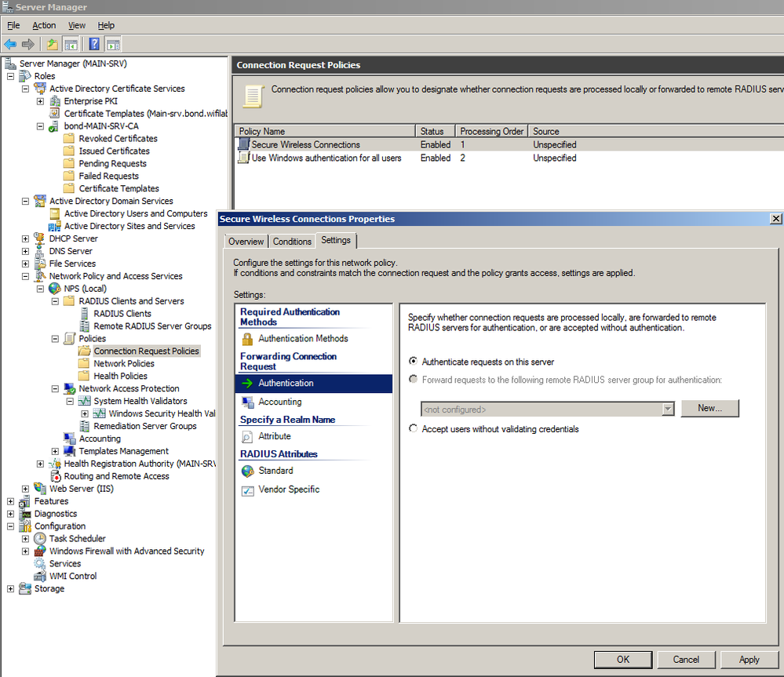This screenshot has width=784, height=677.
Task: Expand the Enterprise PKI node
Action: click(41, 101)
